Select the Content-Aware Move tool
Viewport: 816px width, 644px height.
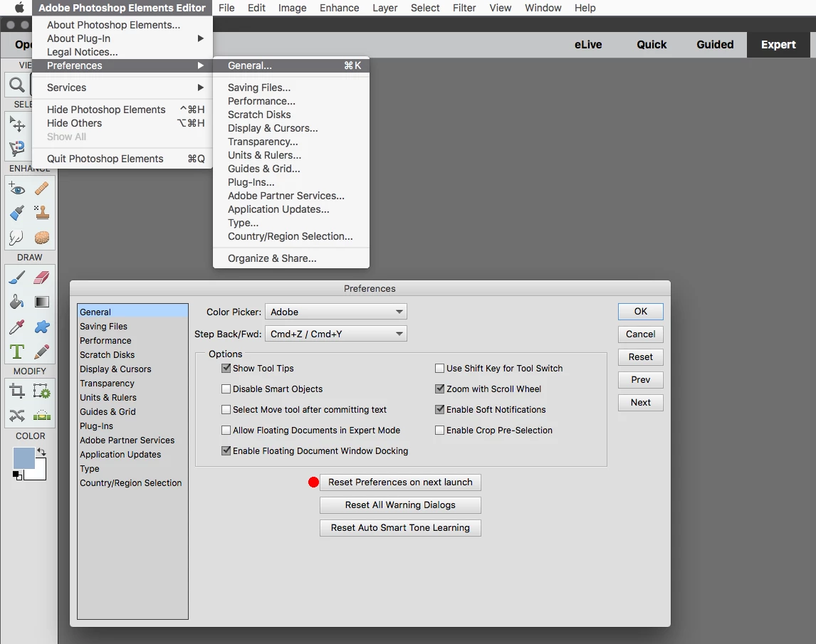click(x=16, y=416)
